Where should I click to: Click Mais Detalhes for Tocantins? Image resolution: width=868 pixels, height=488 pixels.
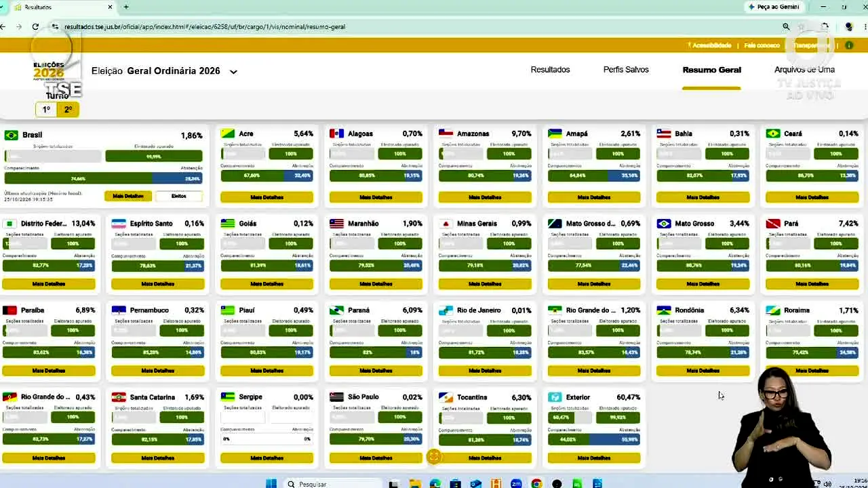pyautogui.click(x=485, y=457)
